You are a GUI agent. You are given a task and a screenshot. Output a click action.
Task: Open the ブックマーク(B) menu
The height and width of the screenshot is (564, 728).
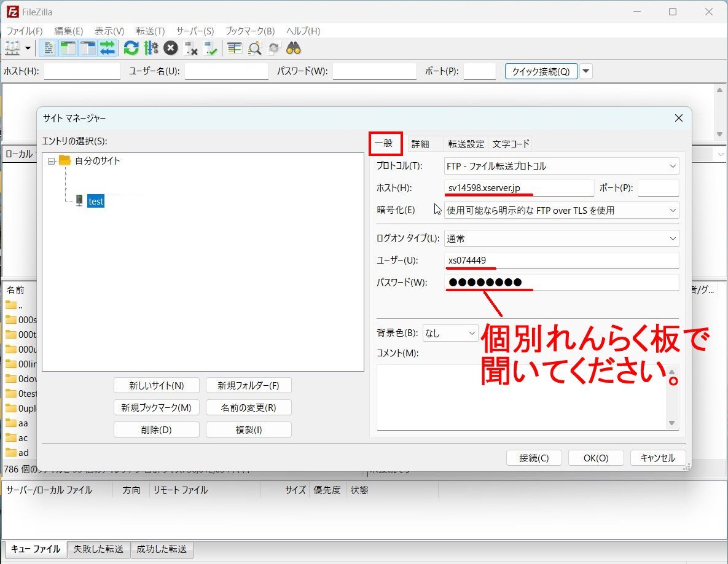click(250, 31)
